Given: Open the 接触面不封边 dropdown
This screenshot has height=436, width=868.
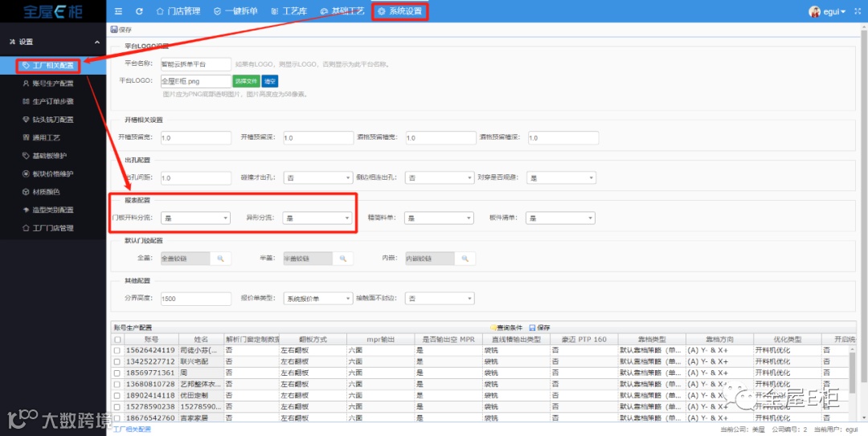Looking at the screenshot, I should point(440,298).
